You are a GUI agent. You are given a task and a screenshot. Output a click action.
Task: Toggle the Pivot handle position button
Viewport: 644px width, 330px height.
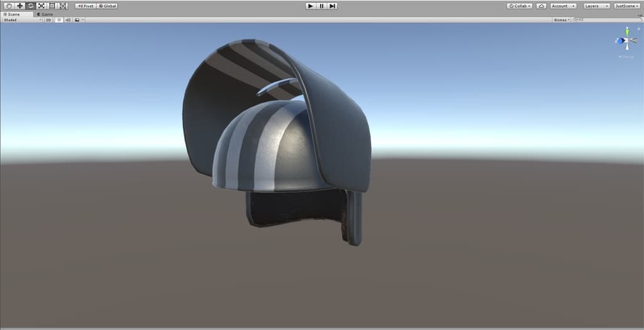[x=85, y=6]
